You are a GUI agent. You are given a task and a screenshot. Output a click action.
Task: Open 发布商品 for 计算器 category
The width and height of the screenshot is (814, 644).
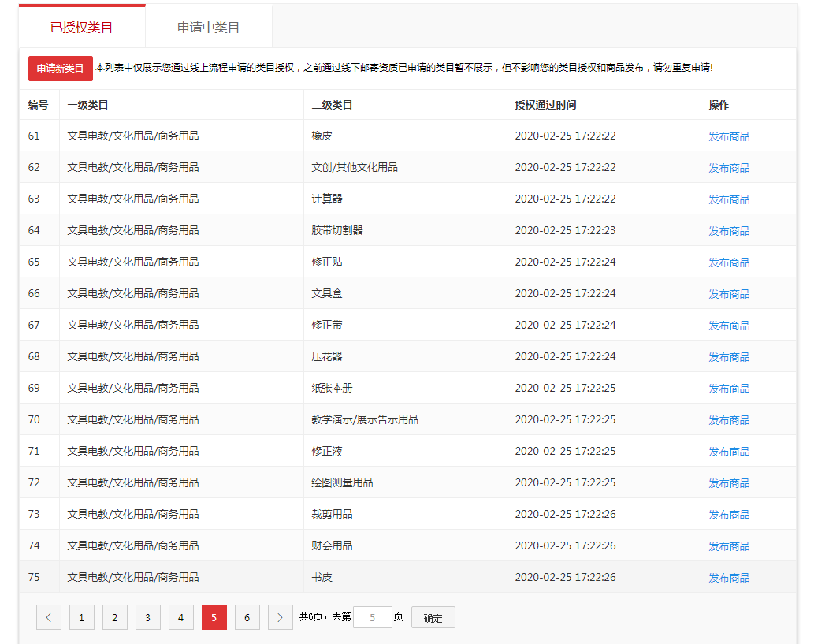(728, 199)
